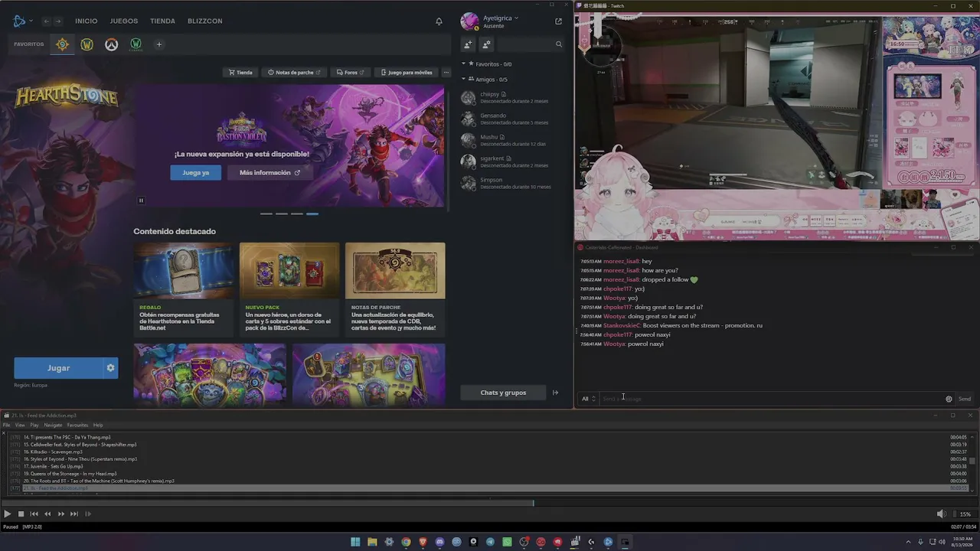
Task: Open the Foros link
Action: click(x=350, y=73)
